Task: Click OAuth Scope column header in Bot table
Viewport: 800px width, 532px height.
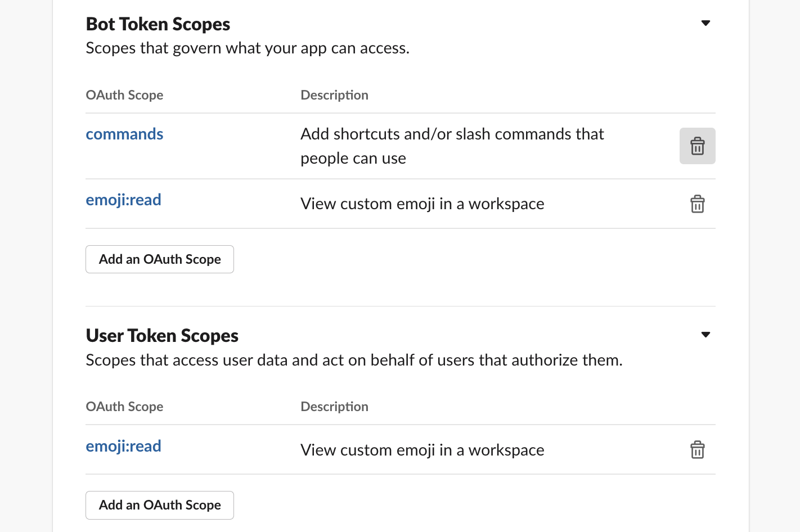Action: [x=124, y=95]
